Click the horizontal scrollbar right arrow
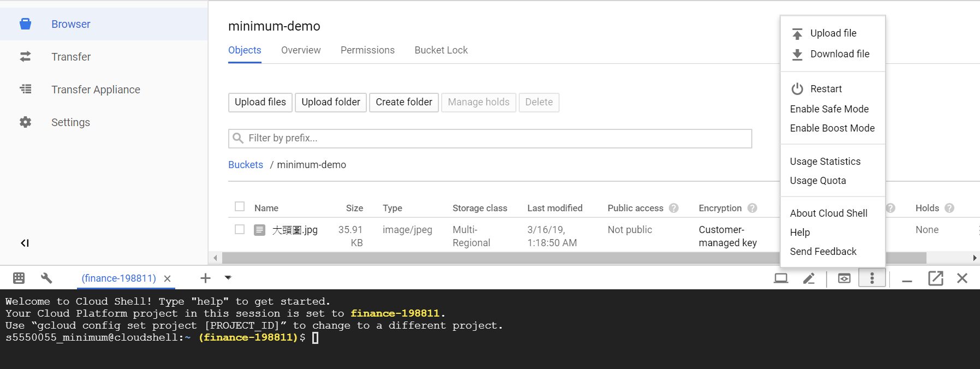The image size is (980, 369). point(975,258)
